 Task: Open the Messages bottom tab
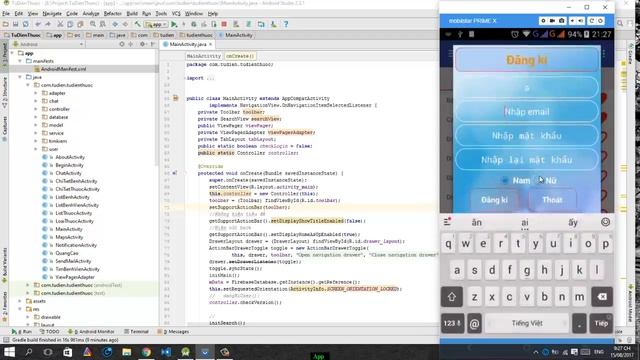click(173, 331)
